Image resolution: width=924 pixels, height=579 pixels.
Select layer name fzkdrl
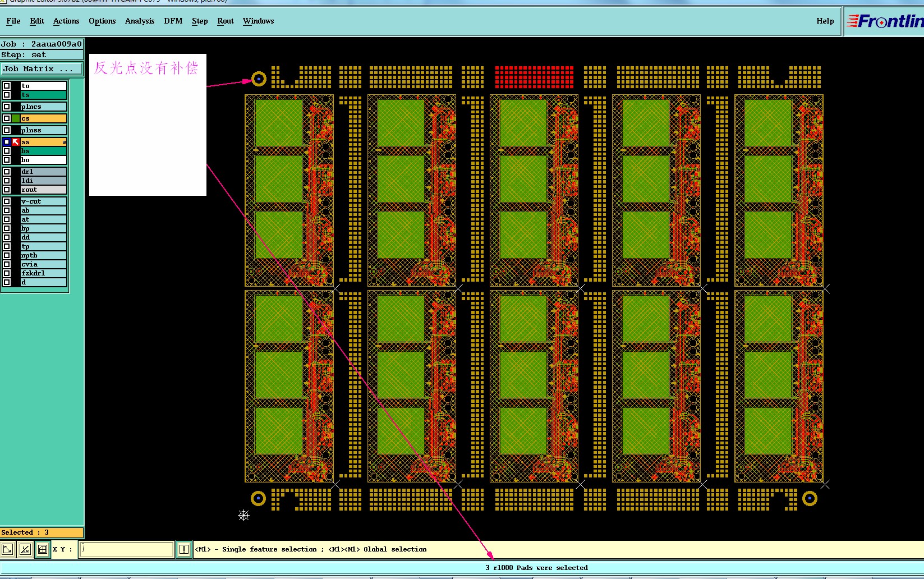tap(44, 273)
